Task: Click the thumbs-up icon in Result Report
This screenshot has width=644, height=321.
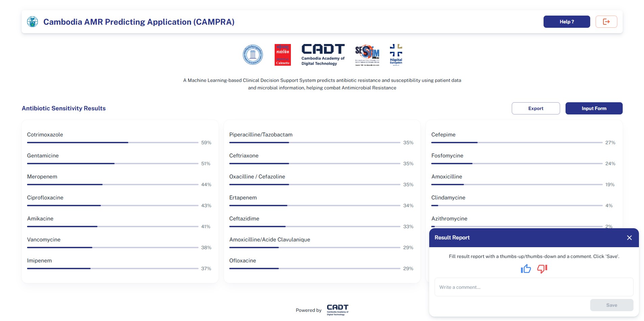Action: pos(526,269)
